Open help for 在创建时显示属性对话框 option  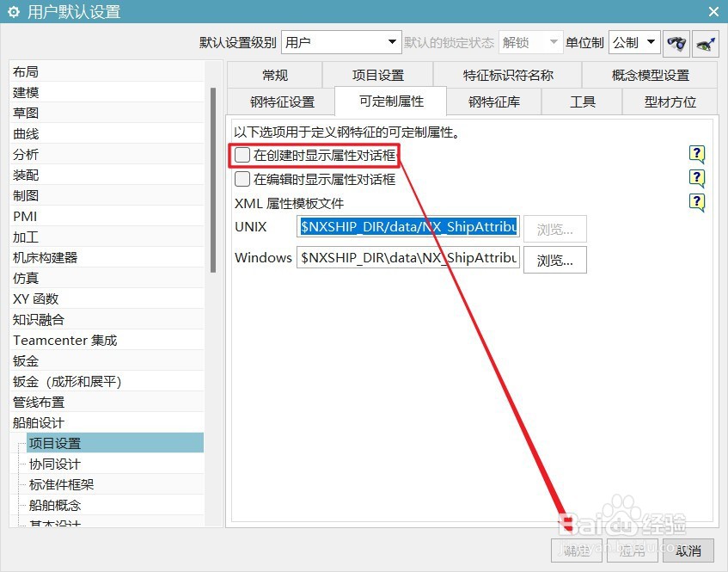(696, 155)
